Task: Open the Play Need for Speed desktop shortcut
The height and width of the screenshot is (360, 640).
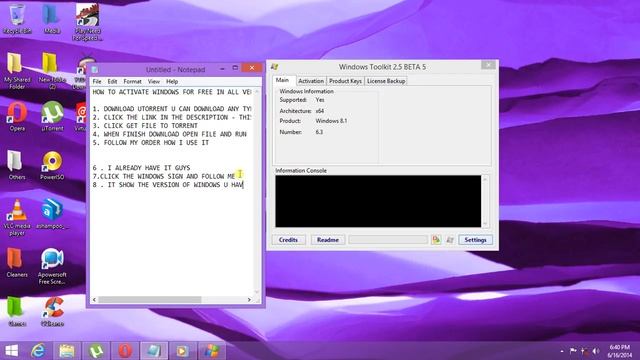Action: point(87,21)
